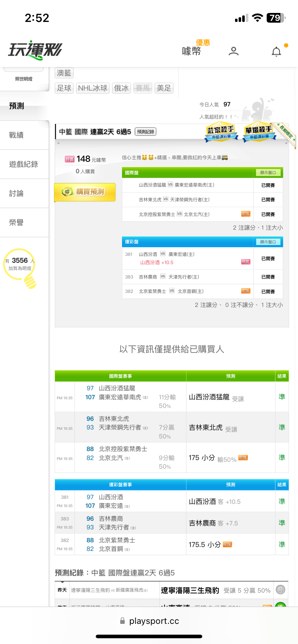
Task: Click 吉林東北虎 受讓 prediction cell
Action: click(231, 428)
